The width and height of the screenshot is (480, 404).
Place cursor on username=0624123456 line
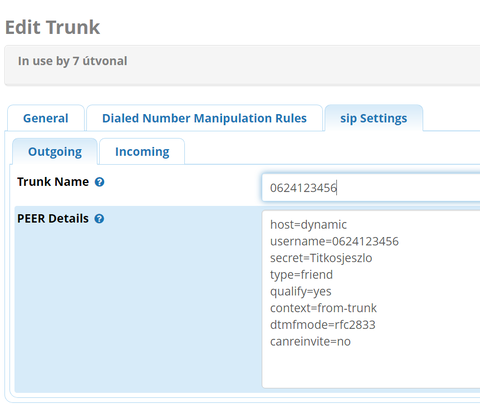point(334,241)
